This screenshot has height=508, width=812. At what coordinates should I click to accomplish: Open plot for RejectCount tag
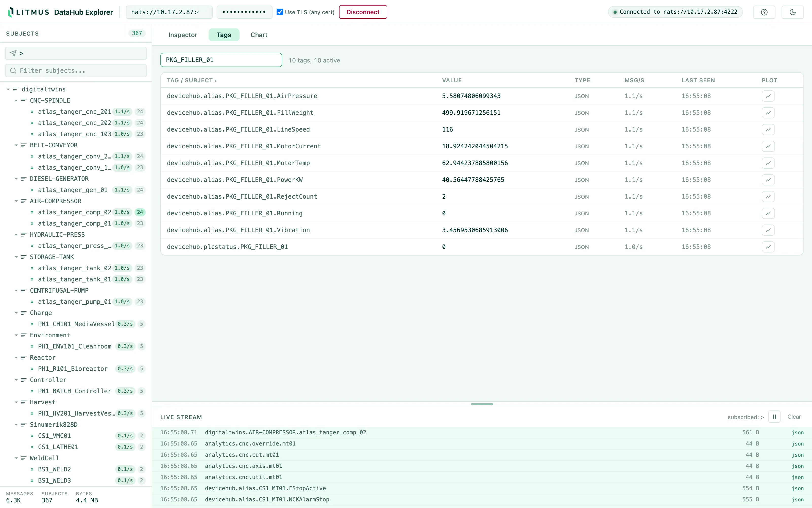point(768,197)
